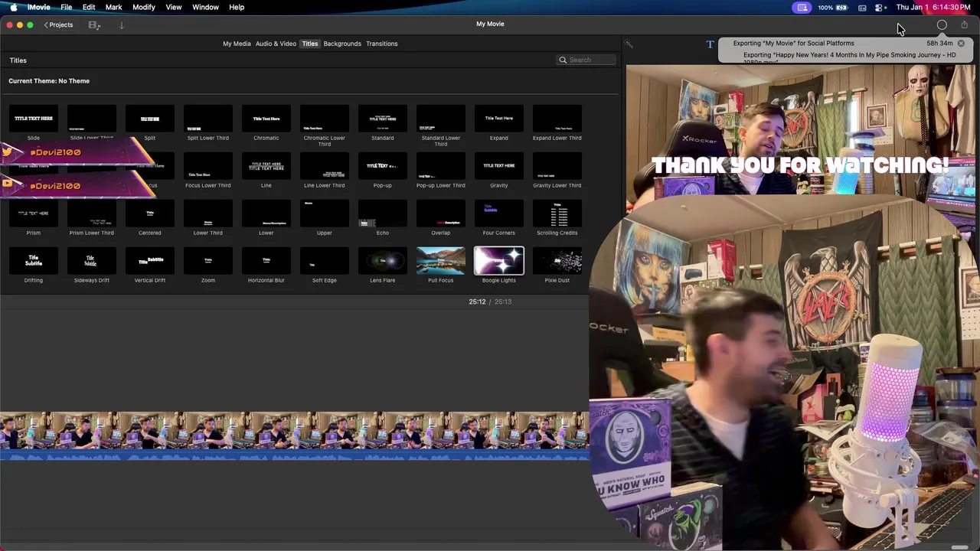Click the titles Search field
The width and height of the screenshot is (980, 551).
click(586, 60)
